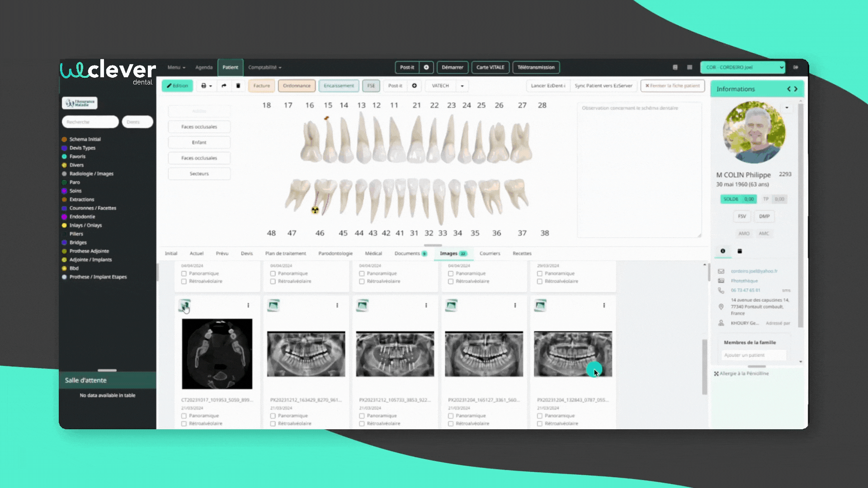Tick Rétroalvéolaire on the 29/03/2024 image card
The height and width of the screenshot is (488, 868).
[540, 282]
